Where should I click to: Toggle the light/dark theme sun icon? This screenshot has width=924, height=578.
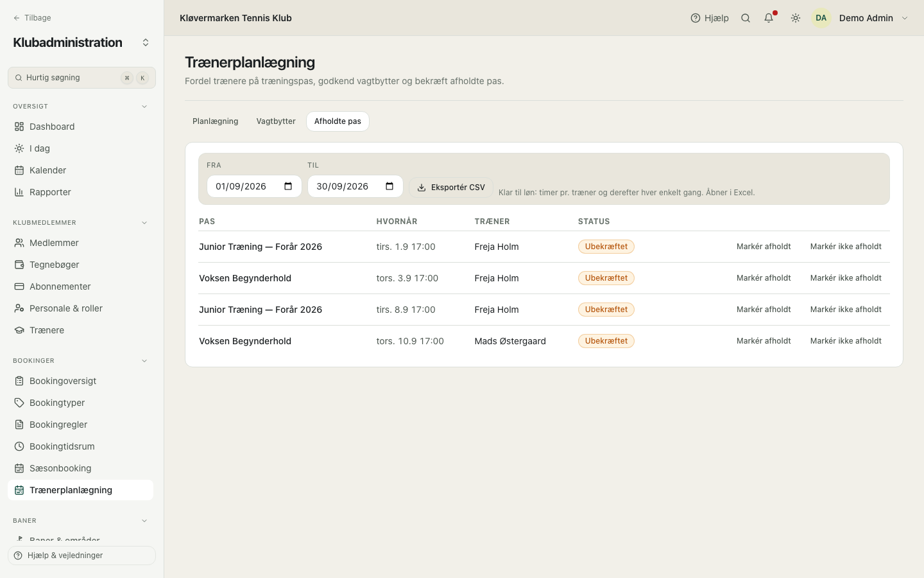[x=796, y=18]
